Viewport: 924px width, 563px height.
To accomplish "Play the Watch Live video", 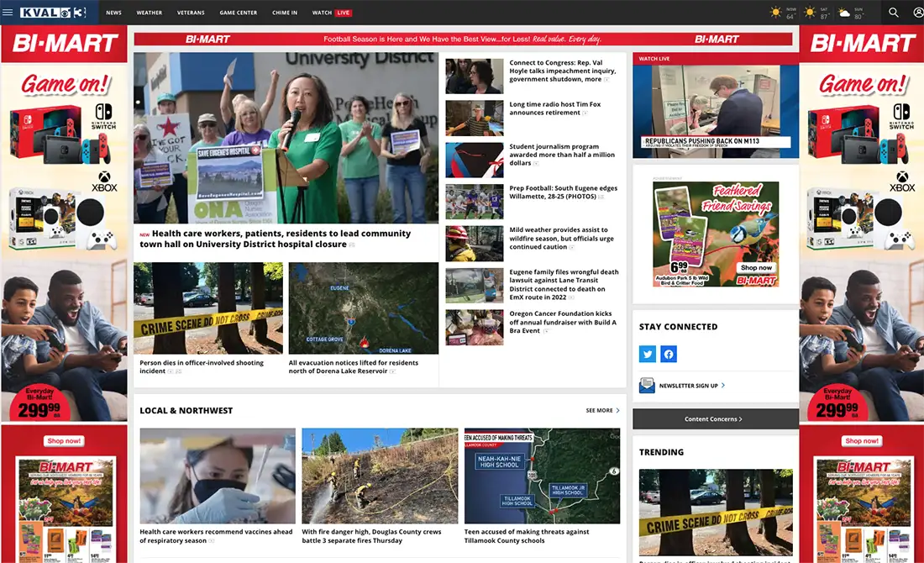I will 716,111.
